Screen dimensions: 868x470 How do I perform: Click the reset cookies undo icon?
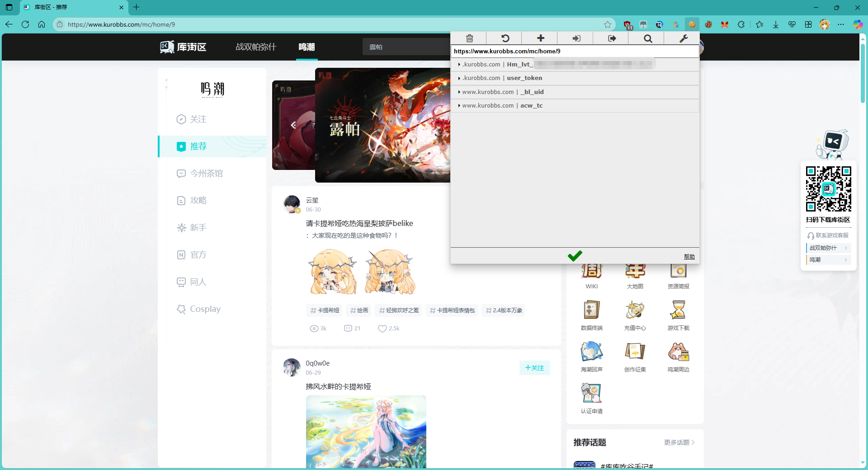tap(505, 38)
